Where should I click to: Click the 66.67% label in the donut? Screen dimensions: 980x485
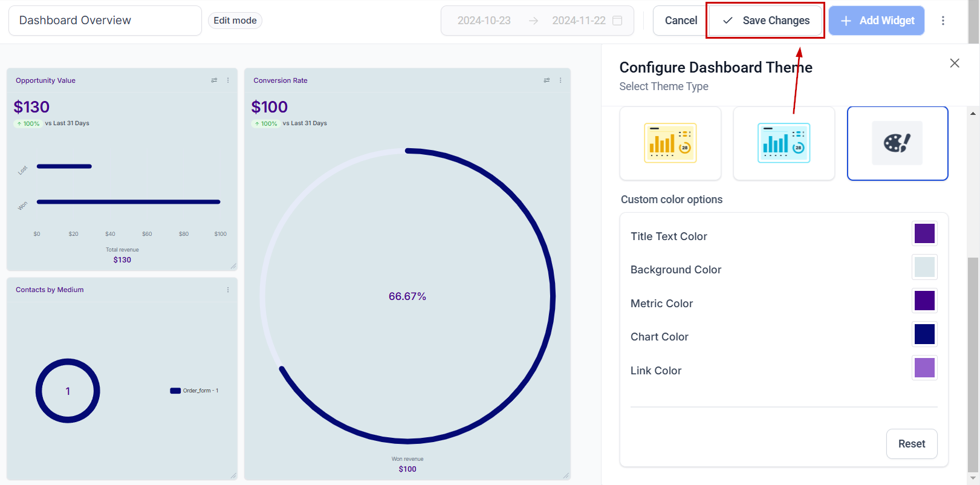407,296
